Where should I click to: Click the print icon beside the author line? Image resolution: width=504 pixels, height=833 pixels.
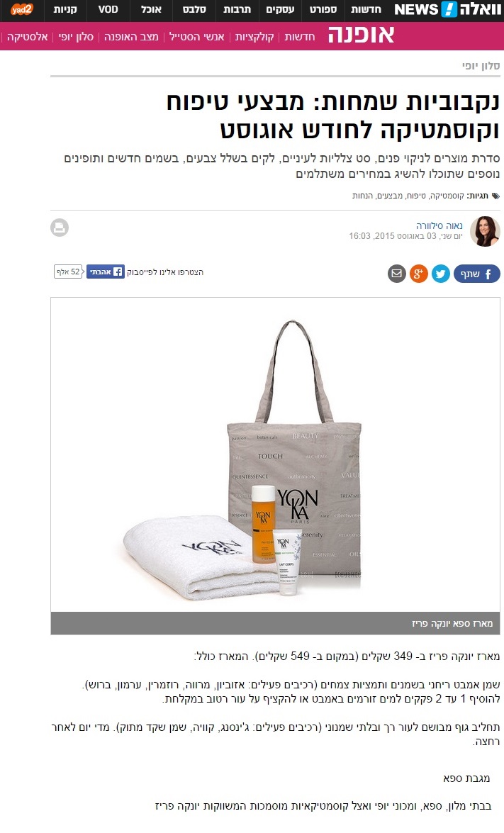click(60, 228)
